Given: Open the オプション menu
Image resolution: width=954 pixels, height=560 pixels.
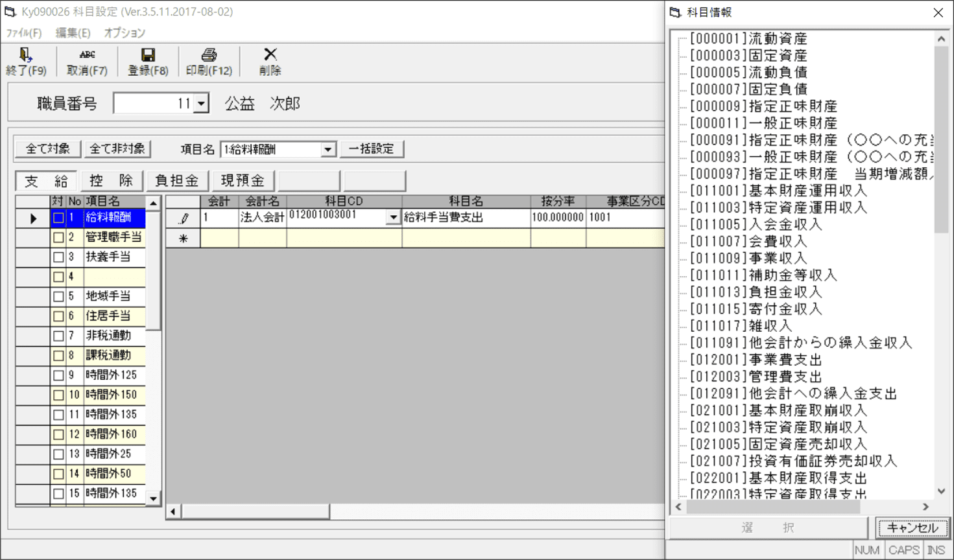Looking at the screenshot, I should click(x=125, y=33).
